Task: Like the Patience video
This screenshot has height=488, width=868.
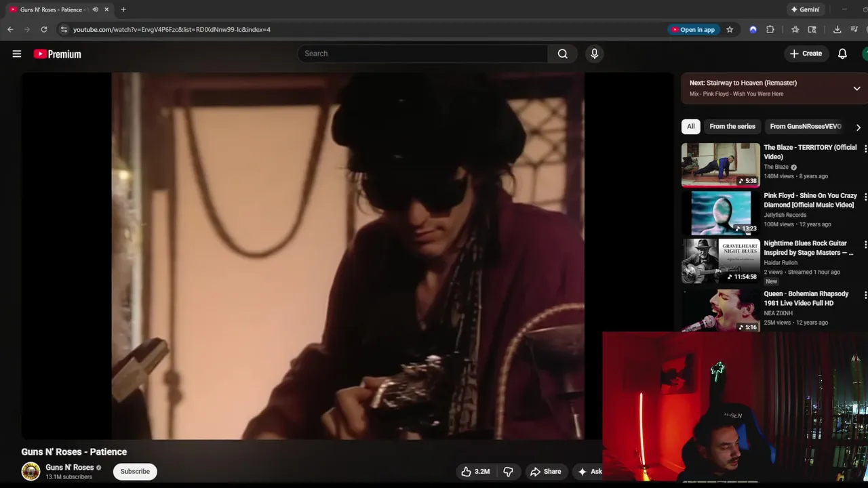Action: coord(475,472)
